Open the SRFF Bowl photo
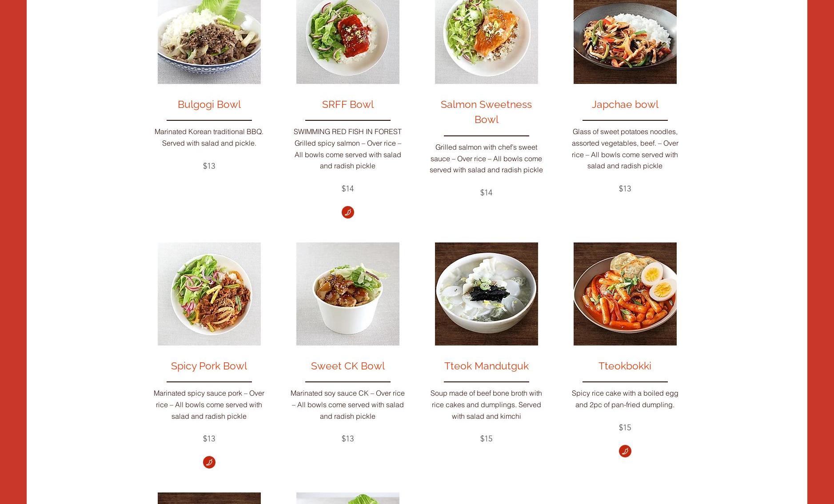Screen dimensions: 834x504 [347, 42]
